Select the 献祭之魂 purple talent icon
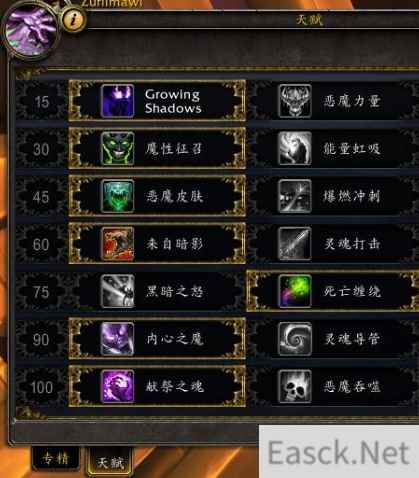Screen dimensions: 419x478 (118, 387)
